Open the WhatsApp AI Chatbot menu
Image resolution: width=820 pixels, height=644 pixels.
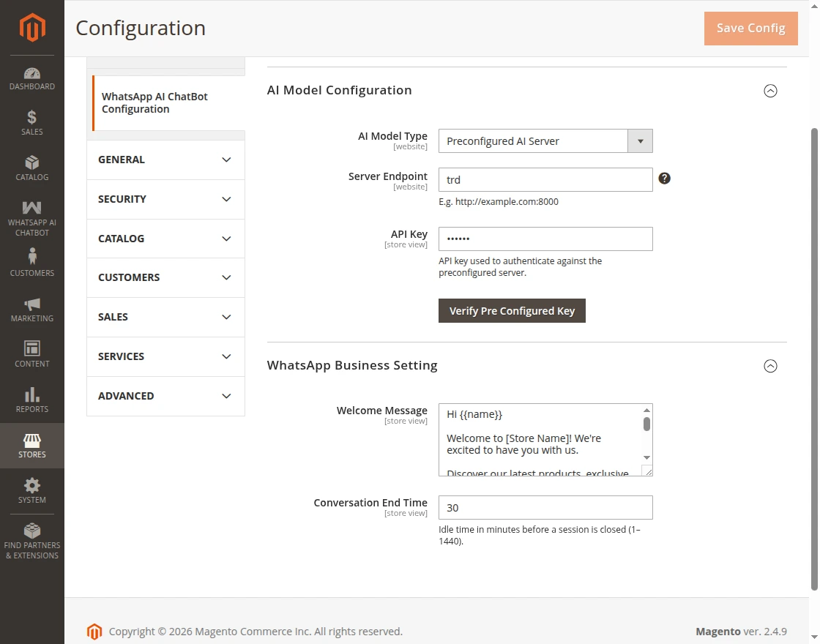click(x=32, y=219)
